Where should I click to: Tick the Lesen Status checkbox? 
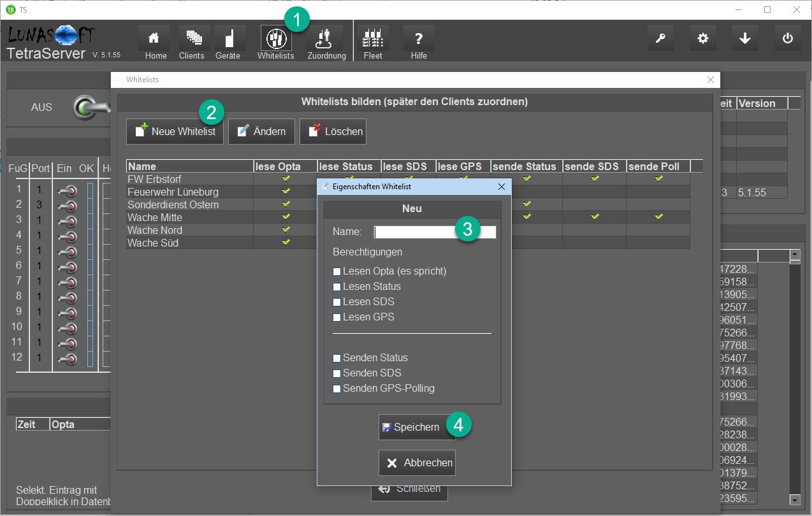click(337, 287)
